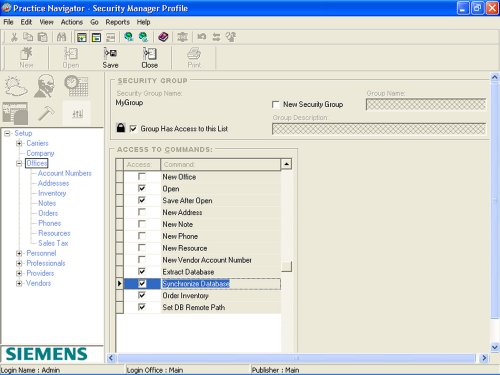The image size is (500, 375).
Task: Click the second yellow-framed window layout icon
Action: click(96, 37)
